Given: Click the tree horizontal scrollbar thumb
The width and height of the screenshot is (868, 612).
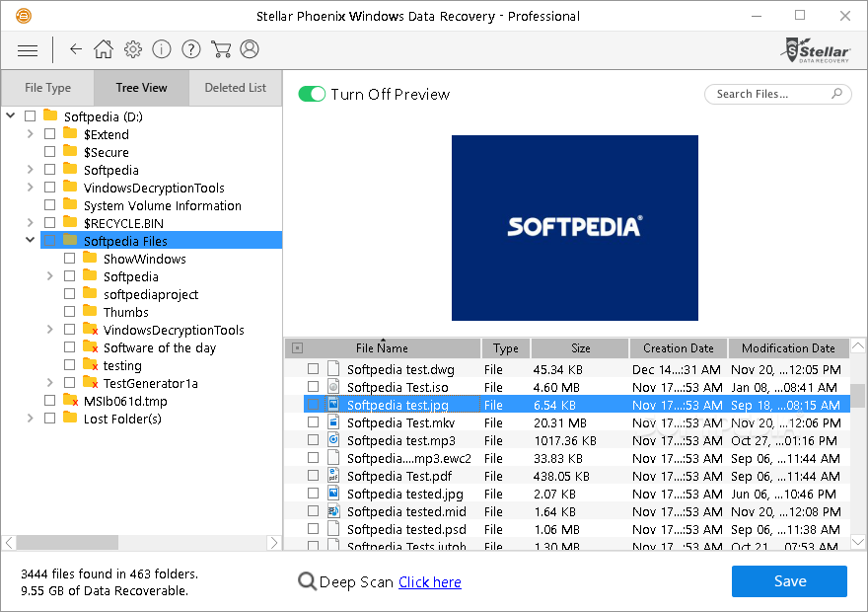Looking at the screenshot, I should (67, 542).
